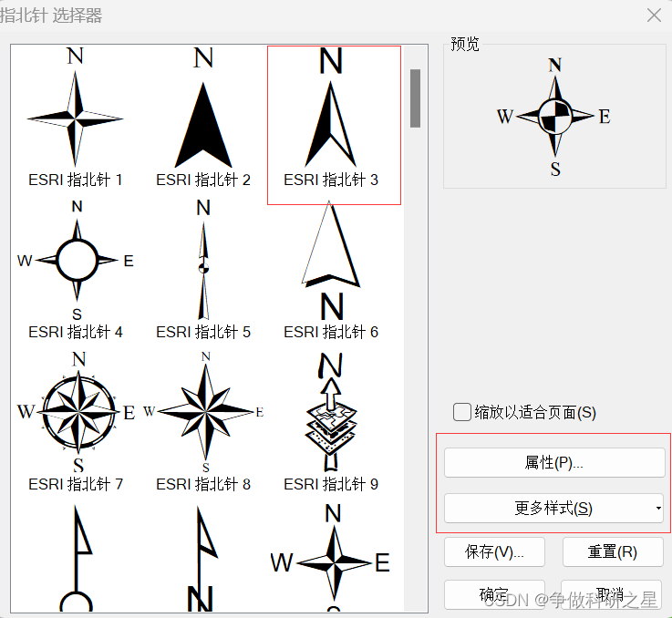Click the 'ESRI 指北针 4' label text
Image resolution: width=672 pixels, height=618 pixels.
pos(76,332)
